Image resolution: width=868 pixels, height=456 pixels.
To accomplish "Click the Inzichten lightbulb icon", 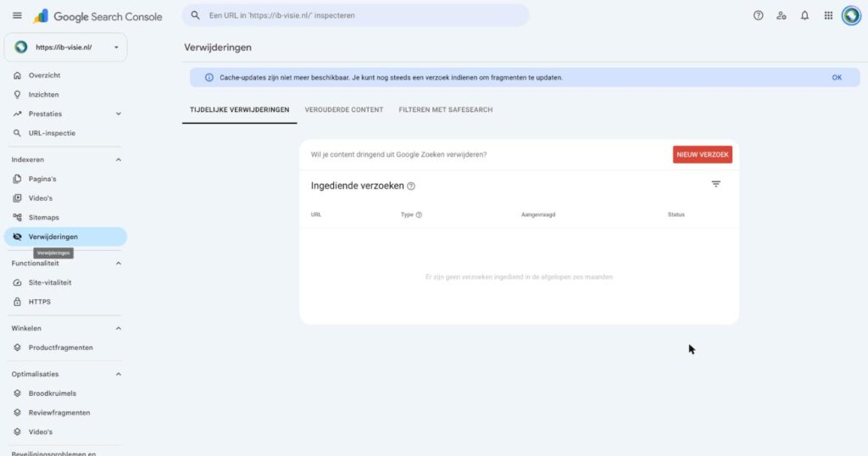I will (x=17, y=95).
